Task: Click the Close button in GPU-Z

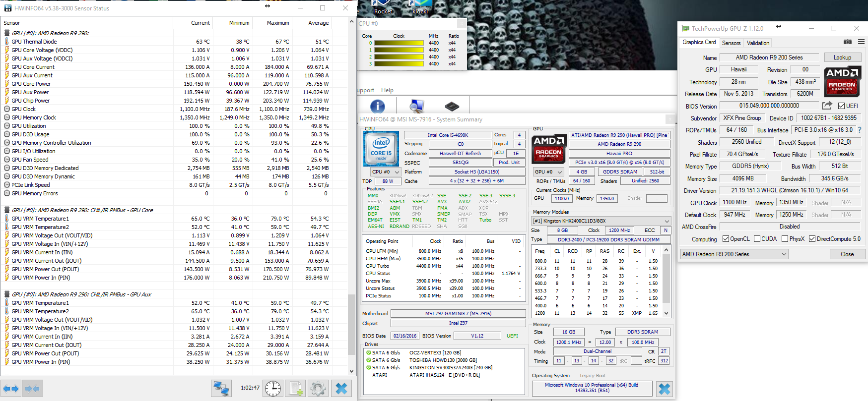Action: (x=847, y=254)
